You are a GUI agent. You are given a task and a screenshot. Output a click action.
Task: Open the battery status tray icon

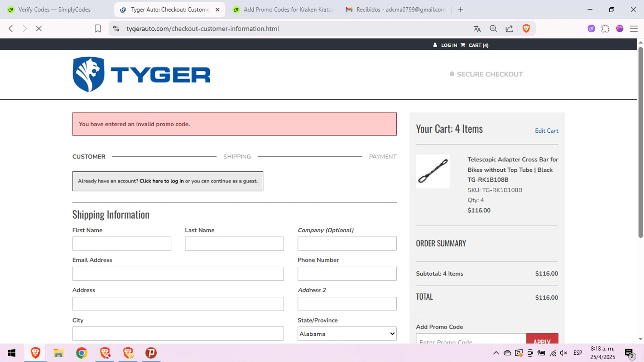(x=541, y=353)
